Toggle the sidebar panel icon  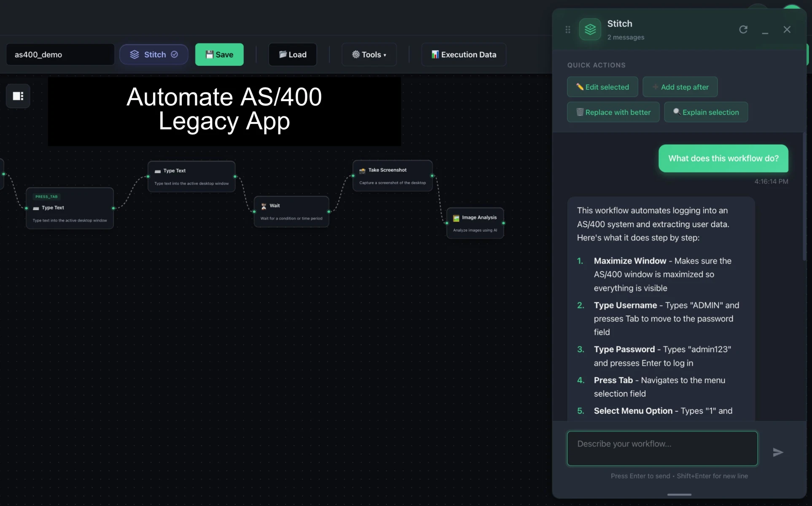click(18, 96)
